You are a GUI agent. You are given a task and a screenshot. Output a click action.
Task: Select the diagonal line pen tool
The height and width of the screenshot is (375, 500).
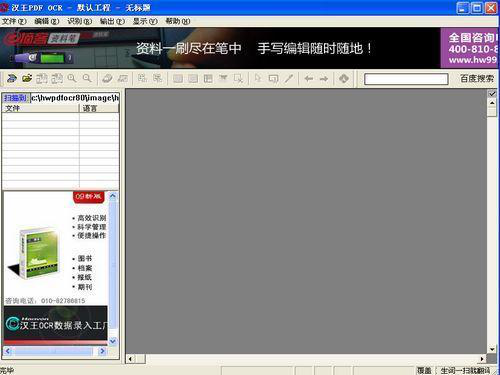click(289, 79)
